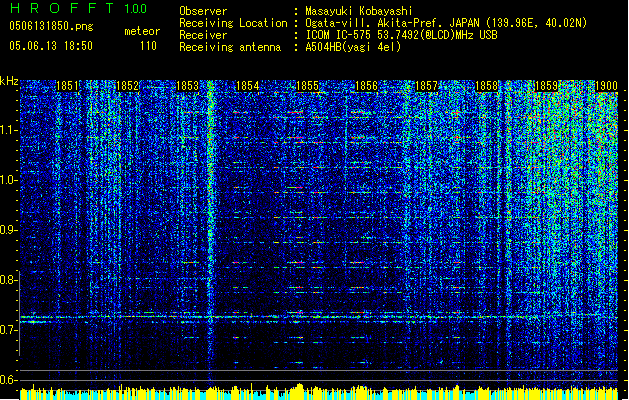The height and width of the screenshot is (400, 629).
Task: Click the Observer label
Action: 203,11
